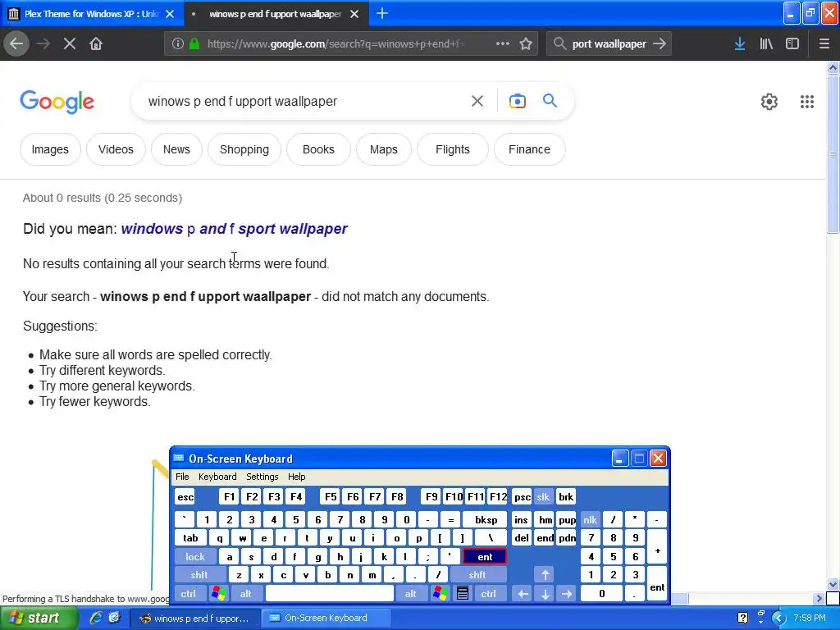Toggle the slk scroll lock key
Image resolution: width=840 pixels, height=630 pixels.
tap(543, 496)
